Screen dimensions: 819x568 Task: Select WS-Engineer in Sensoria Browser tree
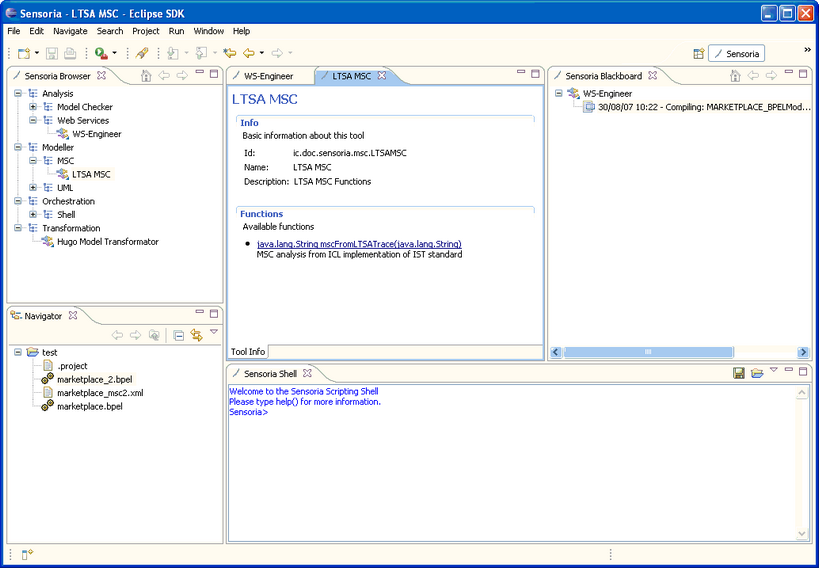[97, 134]
